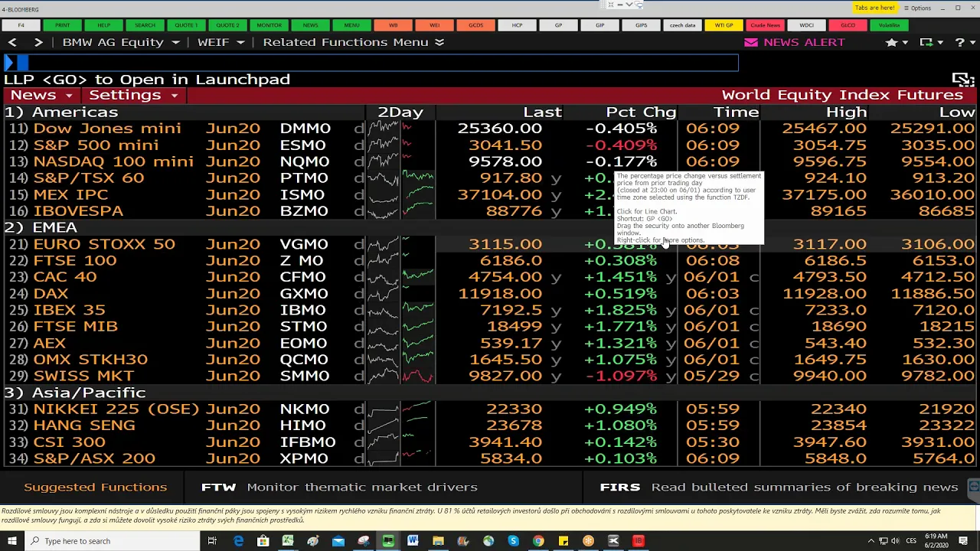Expand the Related Functions Menu
Screen dimensions: 980x551
[x=354, y=42]
